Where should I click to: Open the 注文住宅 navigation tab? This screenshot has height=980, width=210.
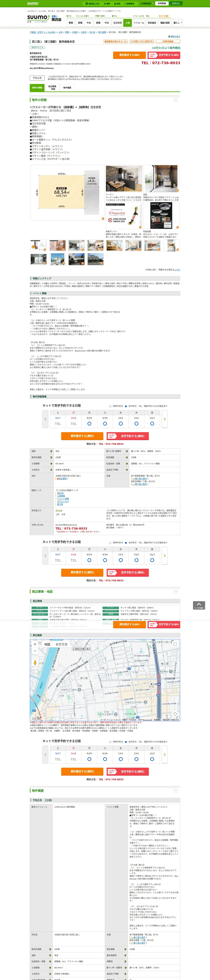(117, 23)
